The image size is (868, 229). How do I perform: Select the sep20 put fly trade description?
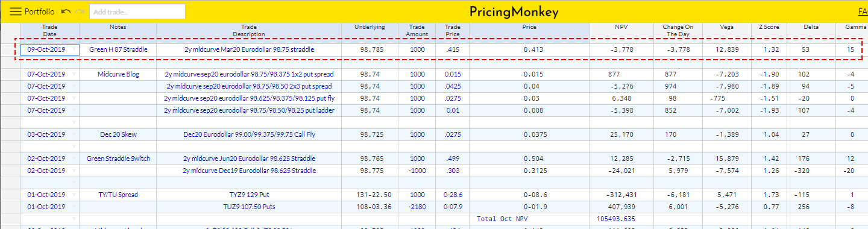tap(249, 98)
